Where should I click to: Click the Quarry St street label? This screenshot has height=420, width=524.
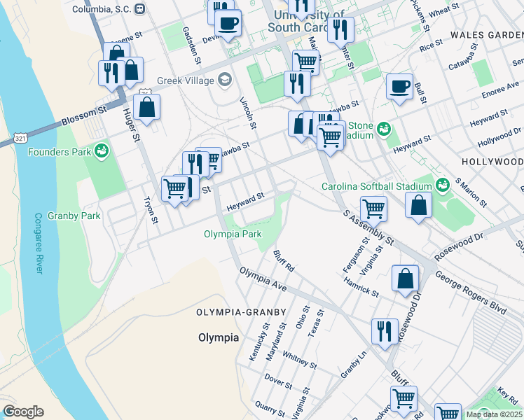click(x=270, y=409)
